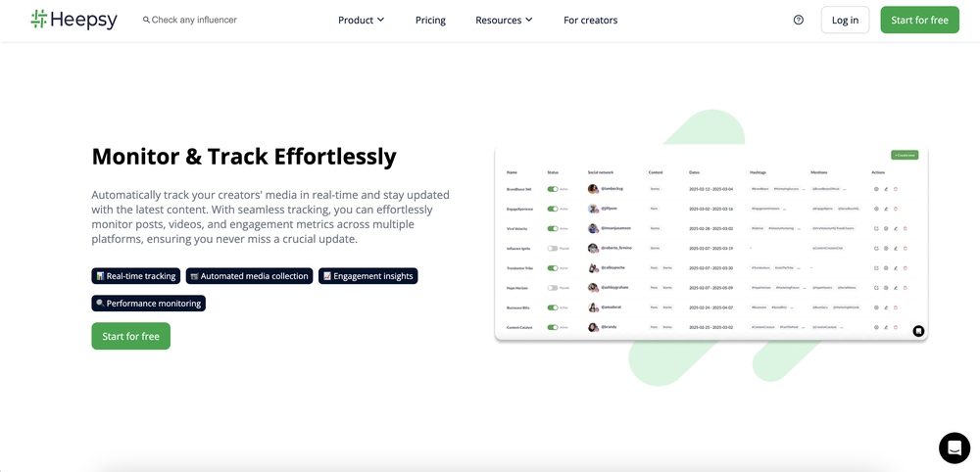
Task: Open the chat support bubble icon
Action: (x=955, y=447)
